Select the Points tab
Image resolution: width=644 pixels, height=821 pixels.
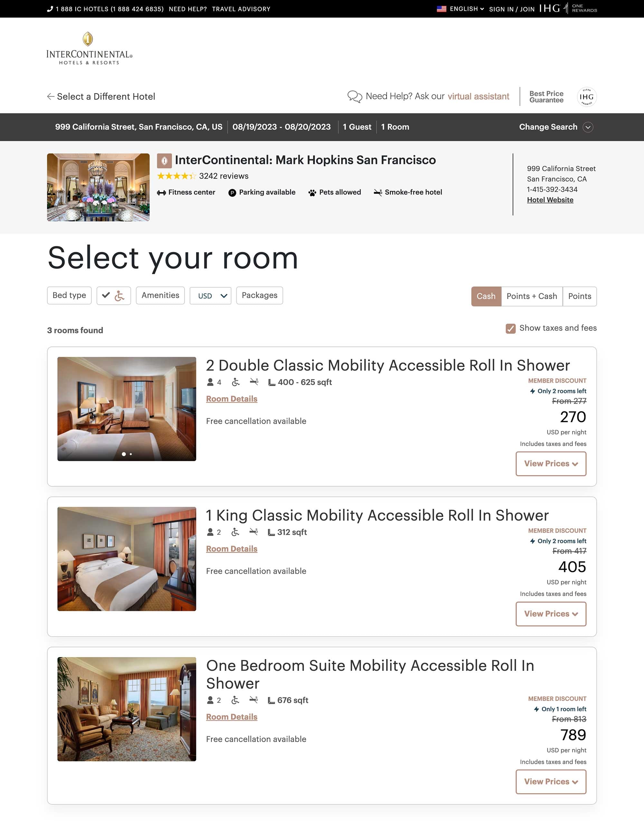579,296
